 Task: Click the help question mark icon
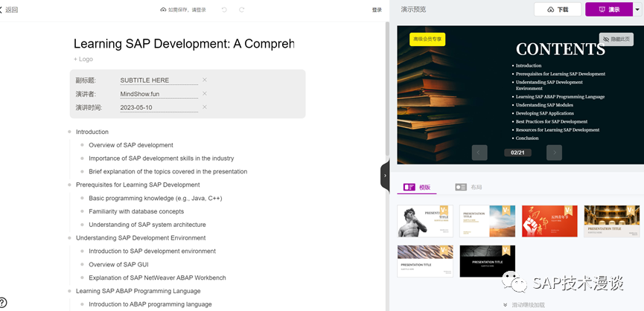coord(2,303)
